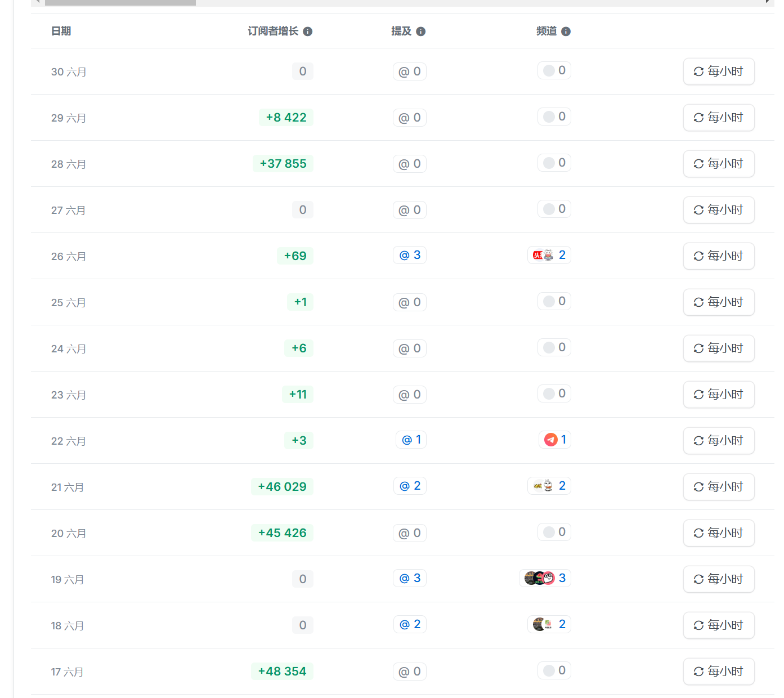Click the 日期 column header
This screenshot has width=784, height=698.
(x=61, y=32)
